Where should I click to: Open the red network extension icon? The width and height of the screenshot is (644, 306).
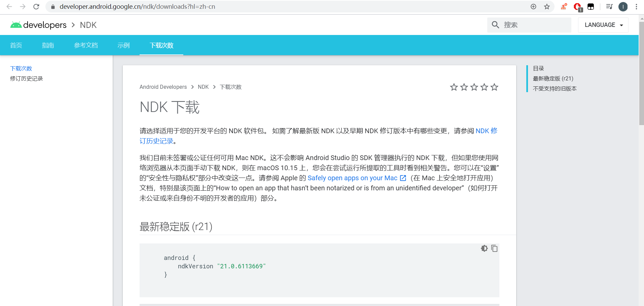pyautogui.click(x=564, y=6)
